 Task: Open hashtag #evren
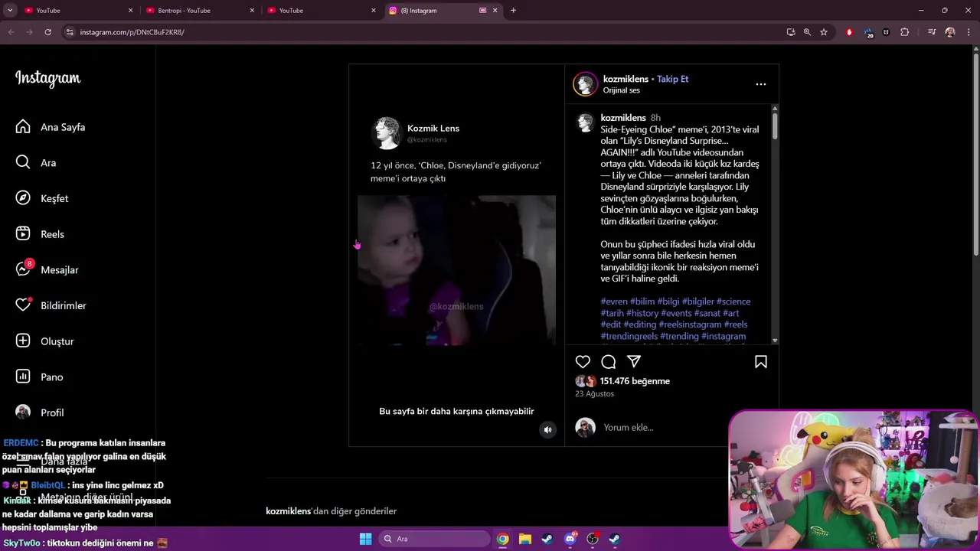614,302
